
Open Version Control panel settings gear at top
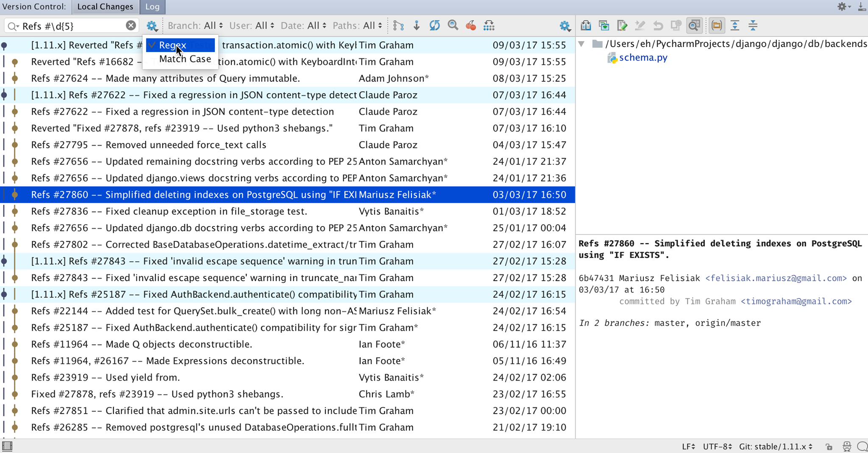[843, 6]
